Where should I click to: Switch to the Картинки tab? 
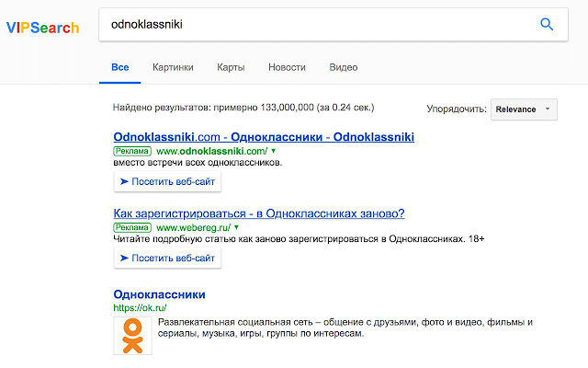174,67
